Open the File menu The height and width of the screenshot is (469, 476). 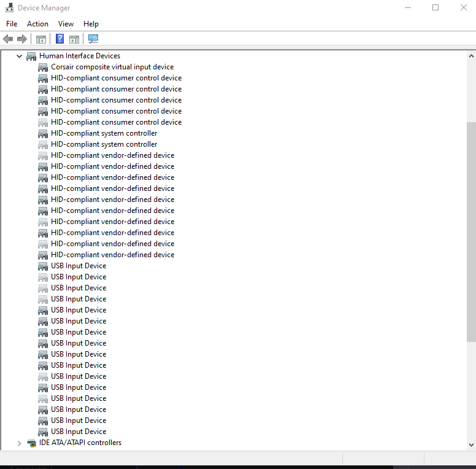pyautogui.click(x=12, y=24)
